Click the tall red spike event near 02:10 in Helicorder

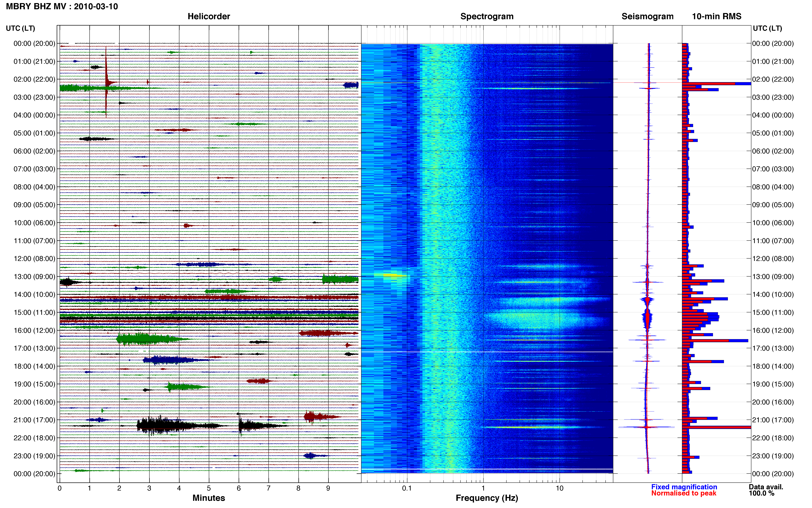point(106,82)
